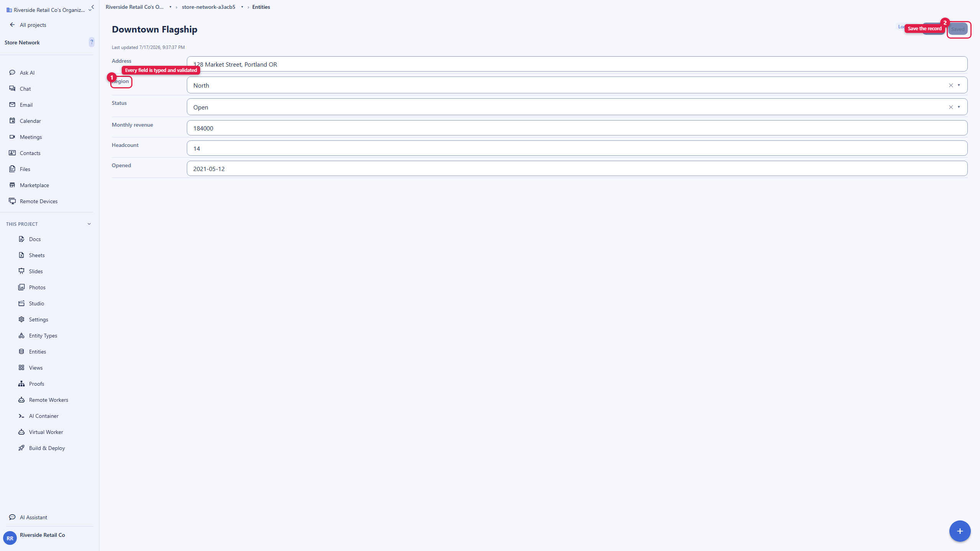Viewport: 980px width, 551px height.
Task: Click the Entities breadcrumb link
Action: 261,7
